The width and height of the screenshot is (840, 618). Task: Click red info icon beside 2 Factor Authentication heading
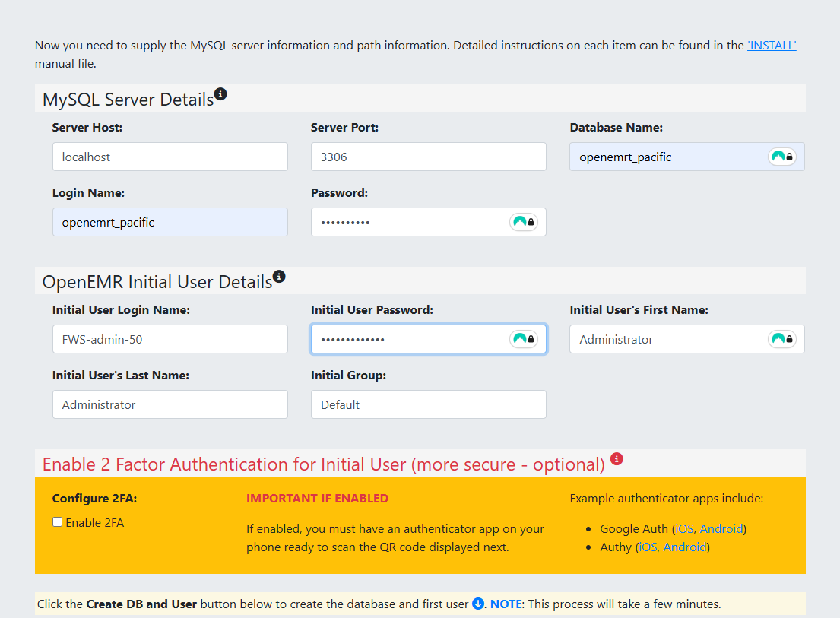click(617, 459)
